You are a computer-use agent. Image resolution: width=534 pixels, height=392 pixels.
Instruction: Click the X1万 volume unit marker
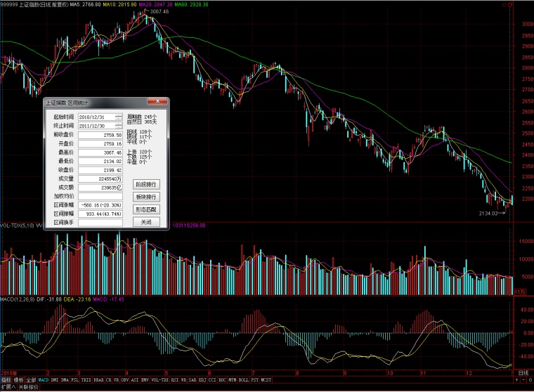tap(520, 292)
